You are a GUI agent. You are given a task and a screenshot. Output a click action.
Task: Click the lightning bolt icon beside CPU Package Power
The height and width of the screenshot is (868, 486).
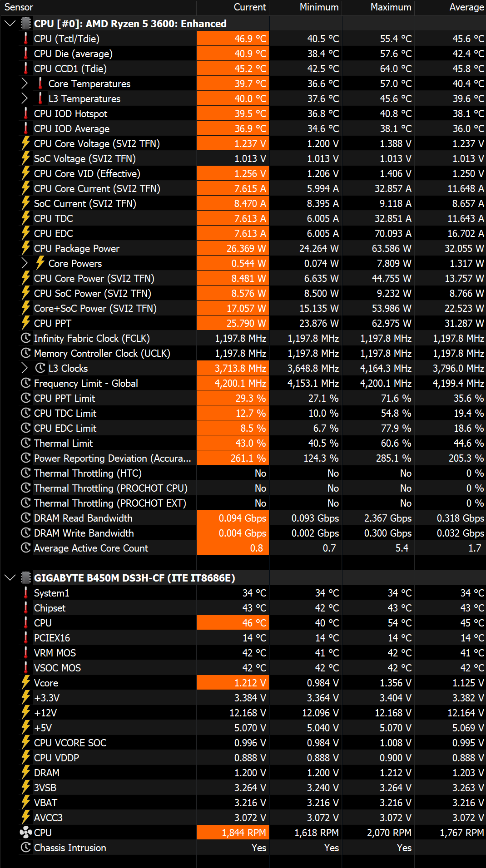(26, 248)
